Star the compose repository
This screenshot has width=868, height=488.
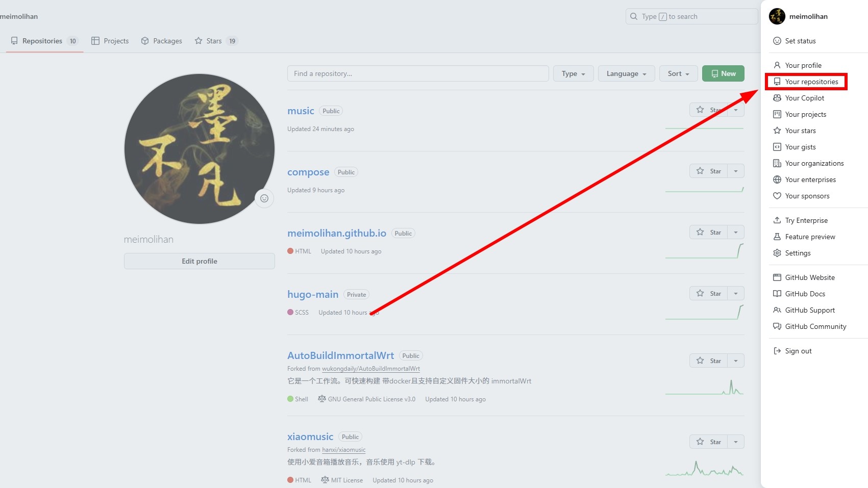[708, 171]
